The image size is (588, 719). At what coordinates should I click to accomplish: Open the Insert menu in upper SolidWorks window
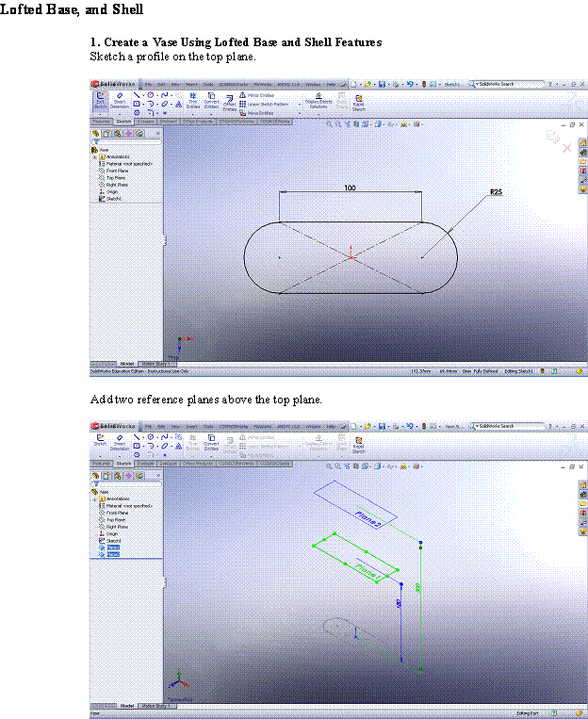point(191,85)
